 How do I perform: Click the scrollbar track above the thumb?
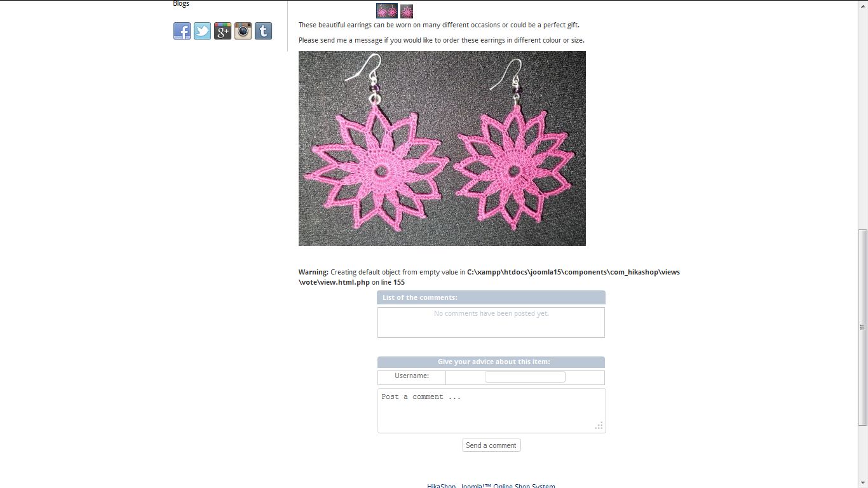(x=862, y=118)
